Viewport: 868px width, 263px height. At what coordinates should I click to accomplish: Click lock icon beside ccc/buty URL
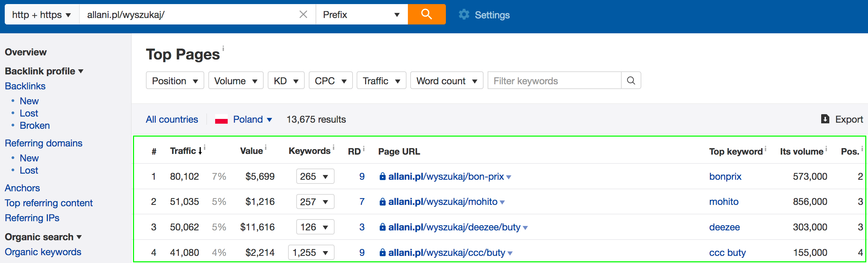click(x=382, y=252)
